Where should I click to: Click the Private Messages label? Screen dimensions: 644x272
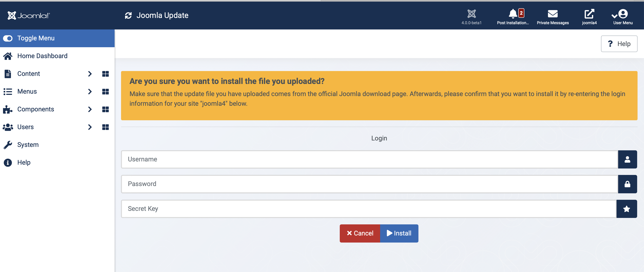click(x=553, y=23)
